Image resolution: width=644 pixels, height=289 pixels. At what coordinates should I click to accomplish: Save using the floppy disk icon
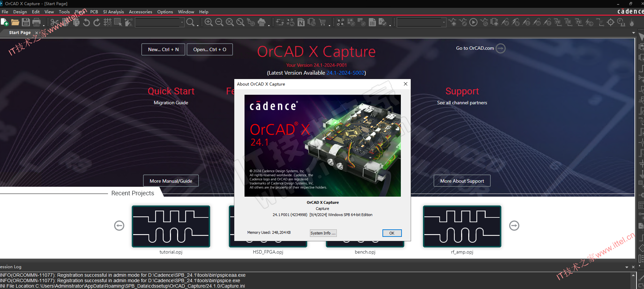[x=26, y=22]
